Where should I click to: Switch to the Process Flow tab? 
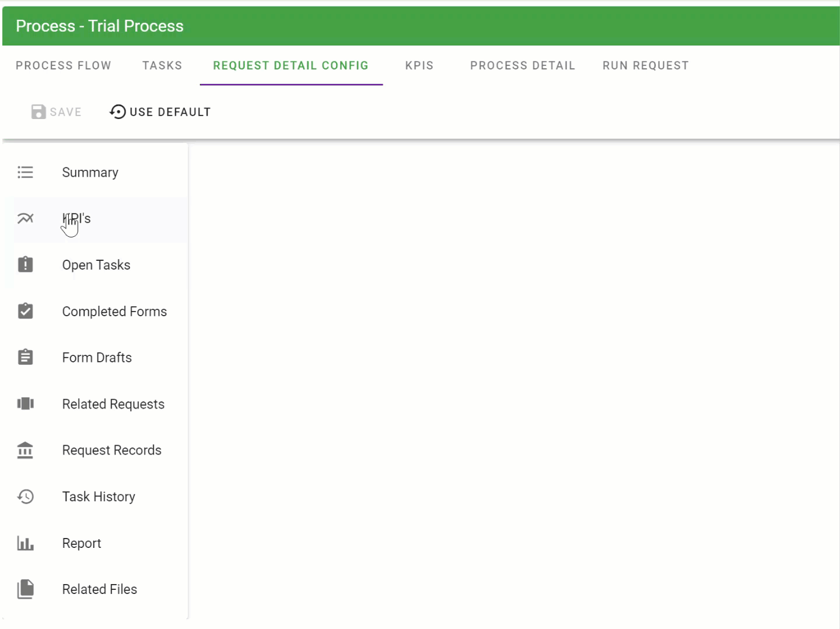(x=63, y=65)
